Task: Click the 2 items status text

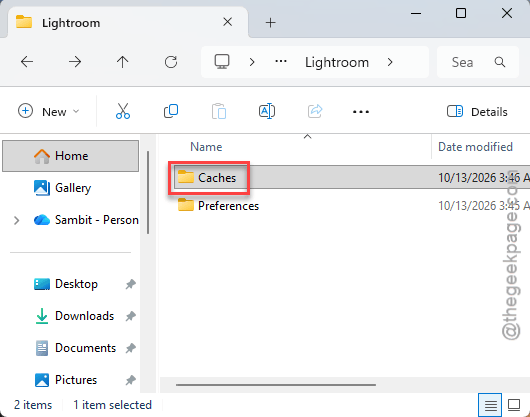Action: 33,405
